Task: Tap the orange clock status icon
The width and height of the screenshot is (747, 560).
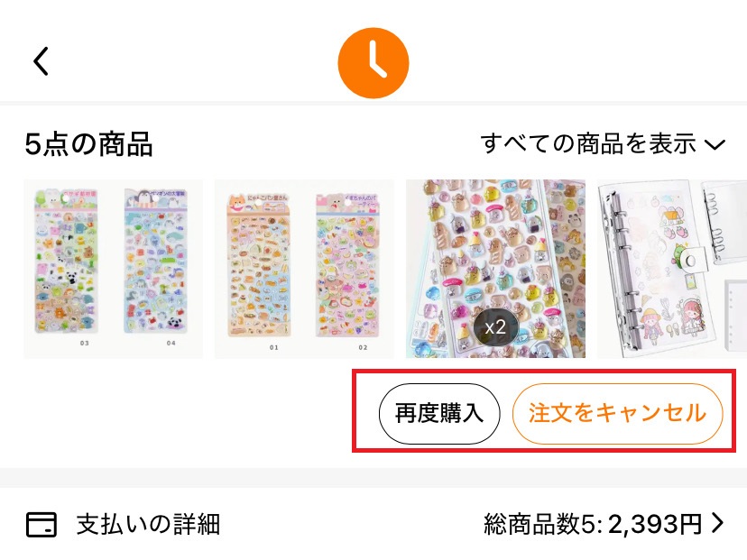Action: click(x=373, y=63)
